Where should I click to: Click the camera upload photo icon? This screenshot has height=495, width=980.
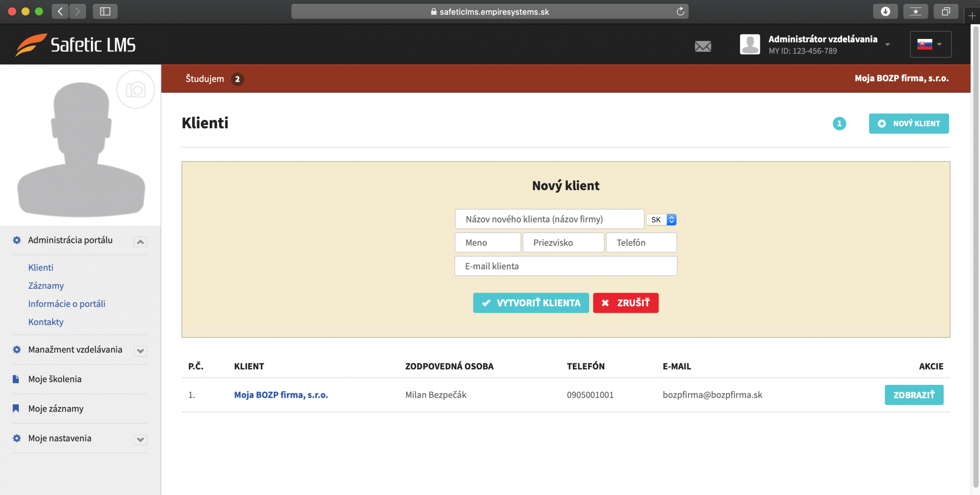[136, 90]
